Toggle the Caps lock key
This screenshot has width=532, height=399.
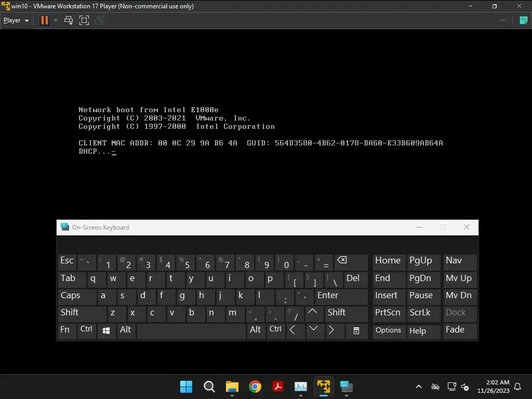click(77, 297)
